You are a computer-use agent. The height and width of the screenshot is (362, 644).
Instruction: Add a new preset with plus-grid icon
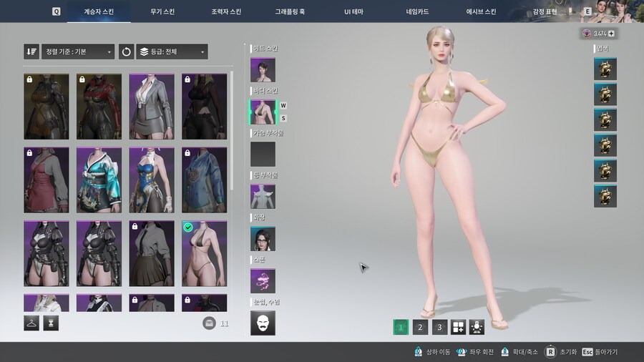[x=458, y=327]
